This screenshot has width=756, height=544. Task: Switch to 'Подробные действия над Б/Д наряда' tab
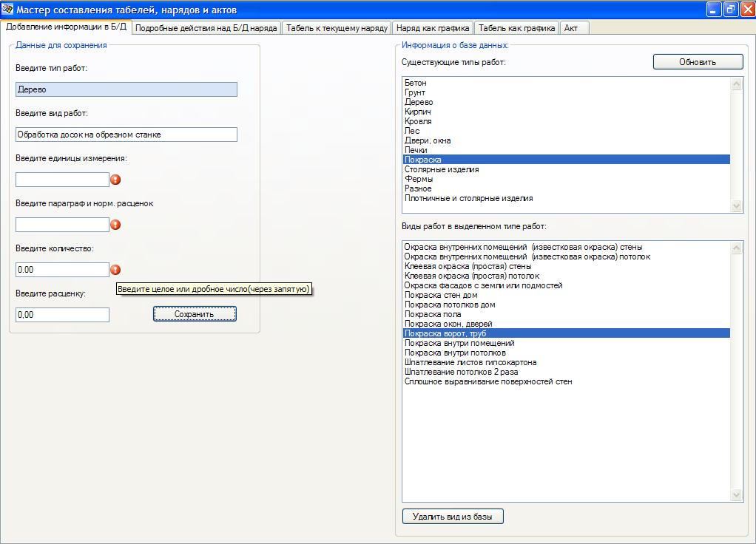point(206,28)
